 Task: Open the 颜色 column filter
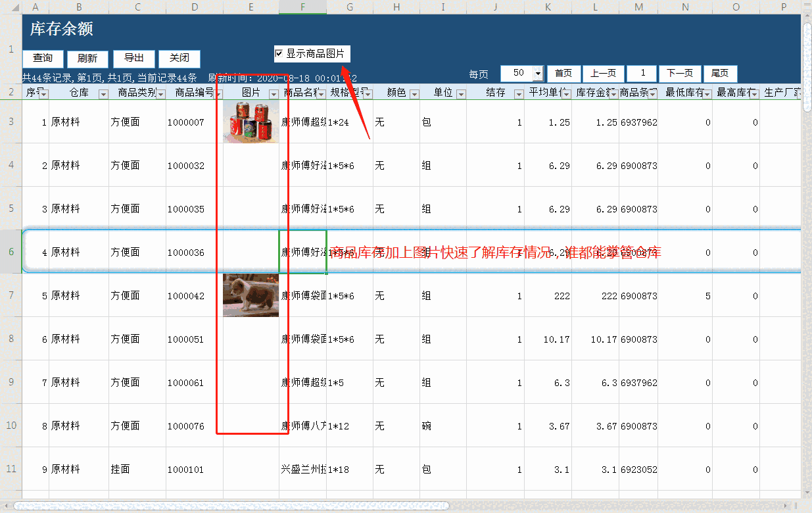click(x=414, y=95)
